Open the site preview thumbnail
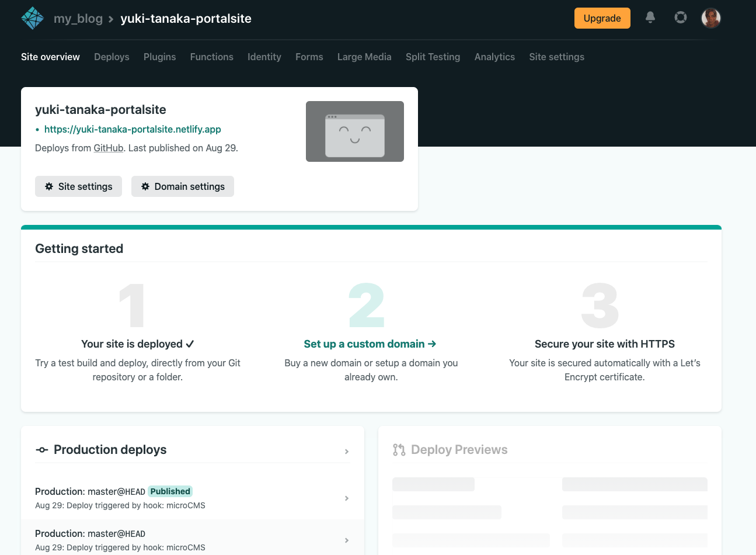Screen dimensions: 756x555 pyautogui.click(x=355, y=131)
